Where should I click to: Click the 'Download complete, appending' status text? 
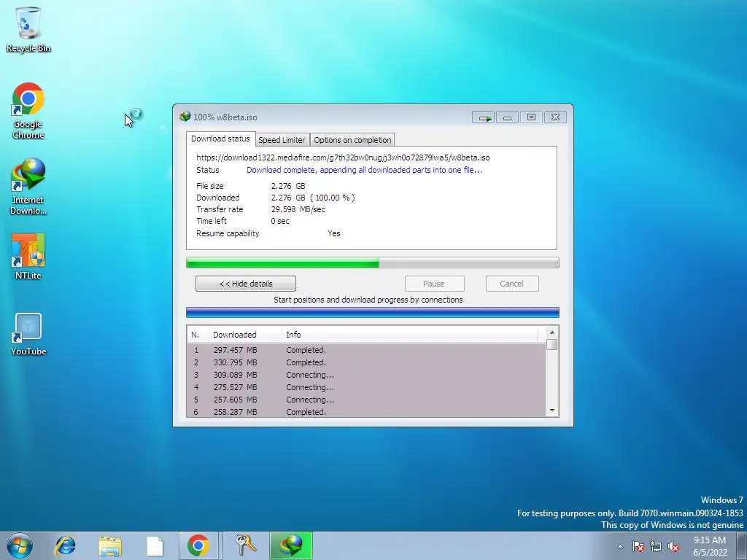pos(365,170)
